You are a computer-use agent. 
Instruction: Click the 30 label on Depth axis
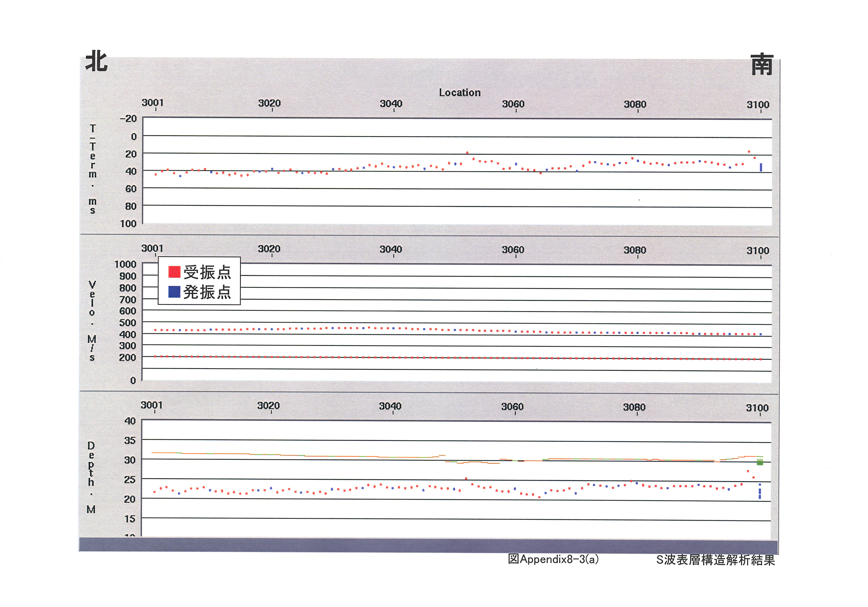point(130,461)
